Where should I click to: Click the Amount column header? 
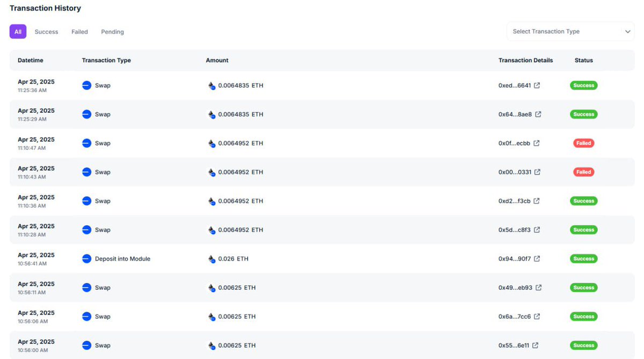[x=217, y=60]
